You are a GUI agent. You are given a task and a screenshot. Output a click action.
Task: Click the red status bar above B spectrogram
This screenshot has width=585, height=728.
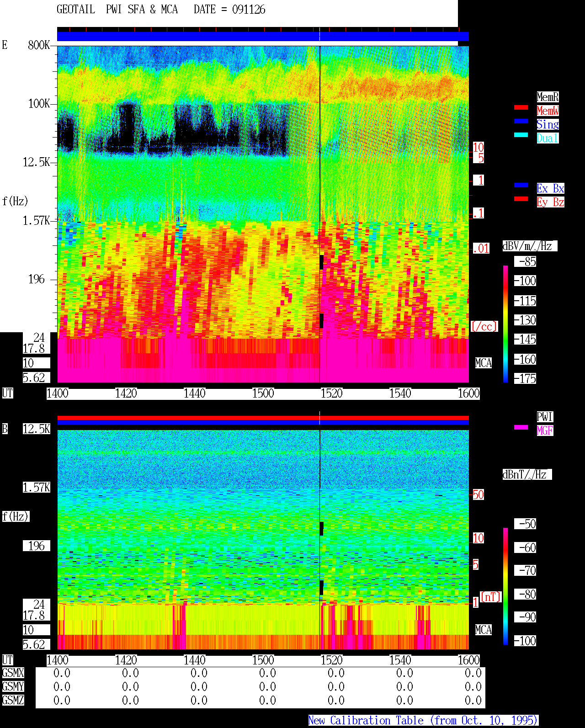[263, 418]
